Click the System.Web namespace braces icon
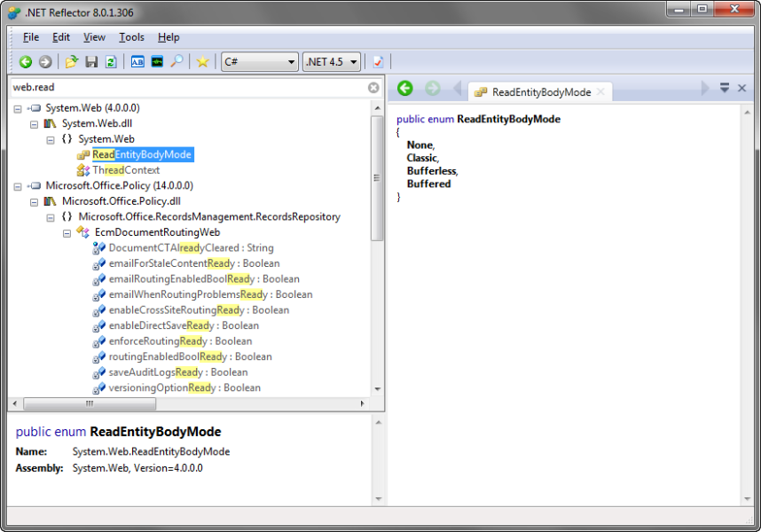 pos(67,139)
